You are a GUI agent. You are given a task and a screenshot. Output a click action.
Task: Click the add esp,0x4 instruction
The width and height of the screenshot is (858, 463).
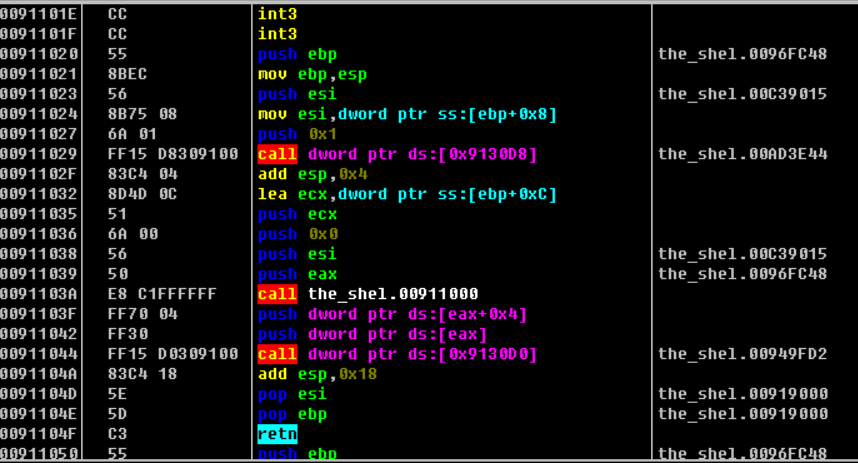[312, 174]
